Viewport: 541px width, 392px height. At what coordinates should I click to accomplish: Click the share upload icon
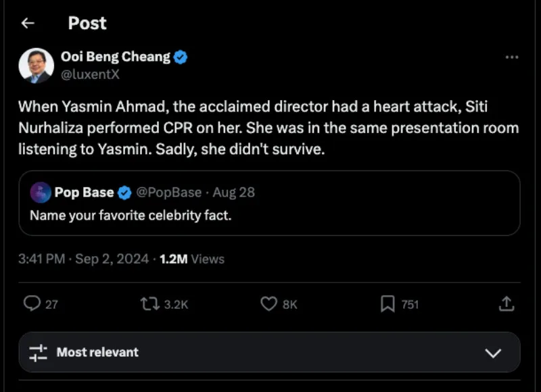pos(506,304)
